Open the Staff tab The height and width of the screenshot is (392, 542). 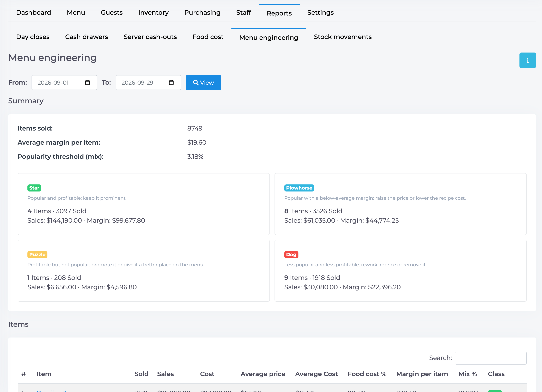pos(244,12)
